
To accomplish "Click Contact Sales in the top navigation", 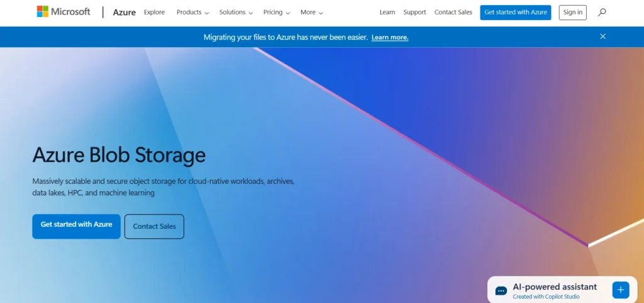I will tap(453, 13).
